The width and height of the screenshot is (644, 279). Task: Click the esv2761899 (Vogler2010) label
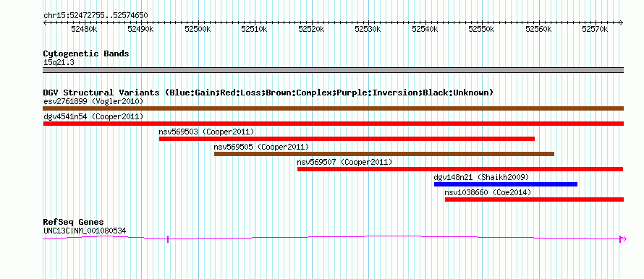[x=93, y=101]
